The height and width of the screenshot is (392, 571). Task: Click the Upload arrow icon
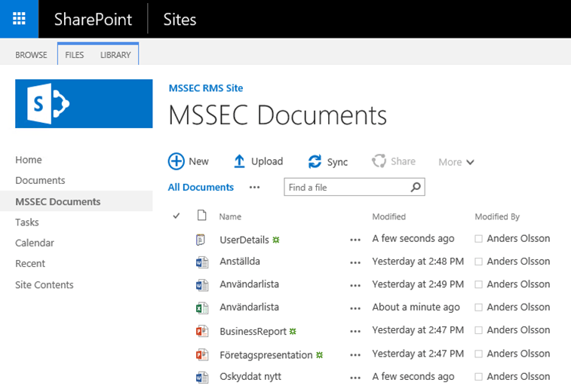pyautogui.click(x=239, y=161)
